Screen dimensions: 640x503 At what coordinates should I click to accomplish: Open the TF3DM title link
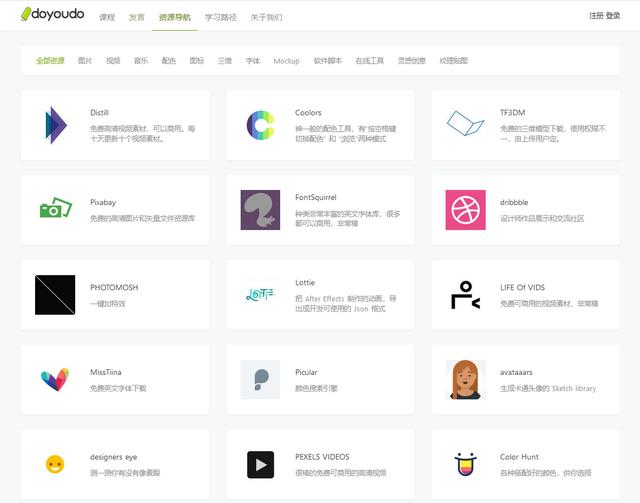[x=513, y=113]
